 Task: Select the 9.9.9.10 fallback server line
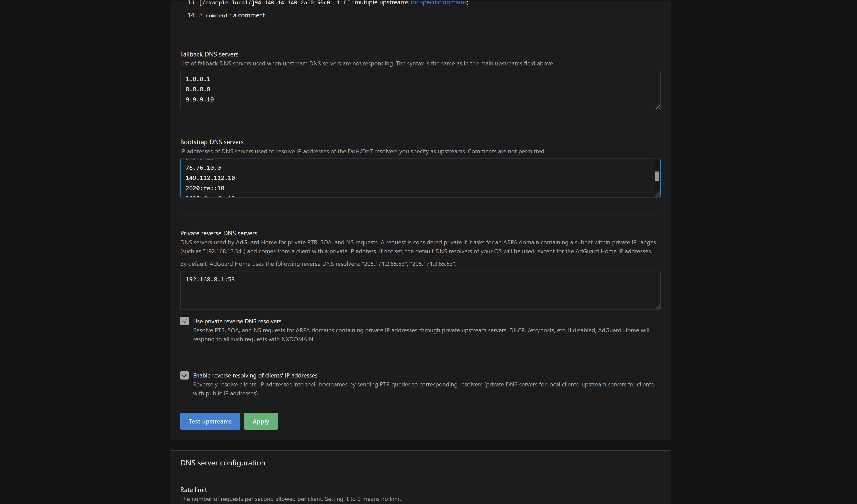click(200, 100)
